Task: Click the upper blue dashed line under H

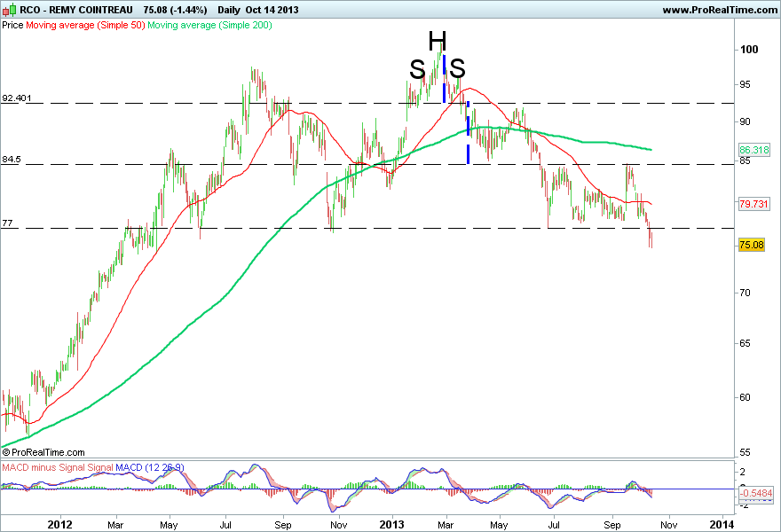Action: click(x=444, y=79)
